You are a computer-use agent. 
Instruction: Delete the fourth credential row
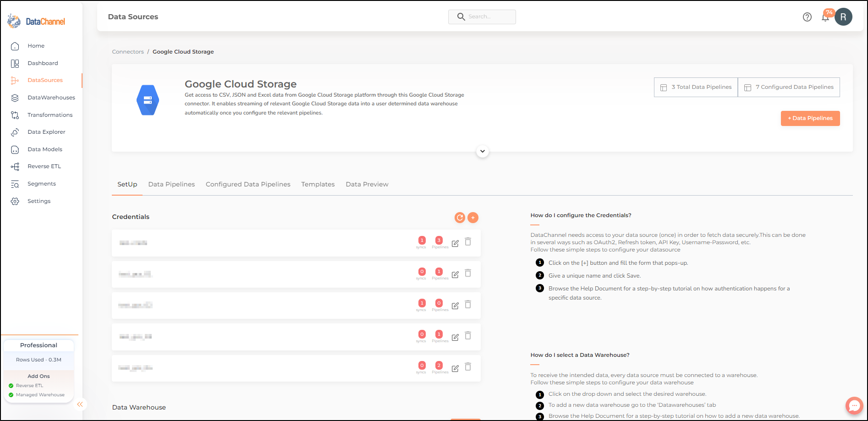[x=468, y=336]
